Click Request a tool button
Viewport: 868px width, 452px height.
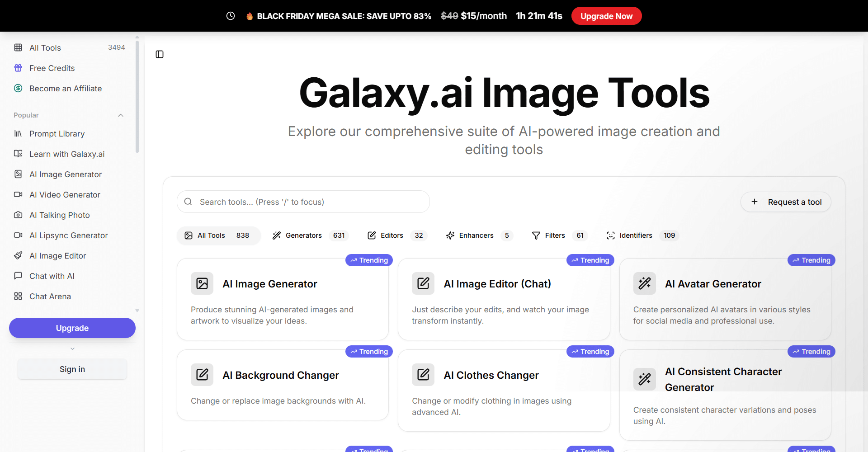786,202
